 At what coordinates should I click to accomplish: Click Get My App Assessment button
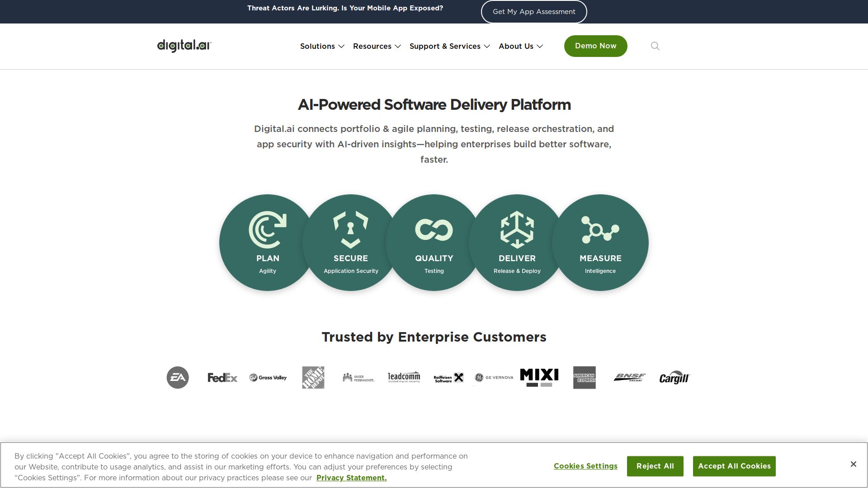(x=533, y=12)
